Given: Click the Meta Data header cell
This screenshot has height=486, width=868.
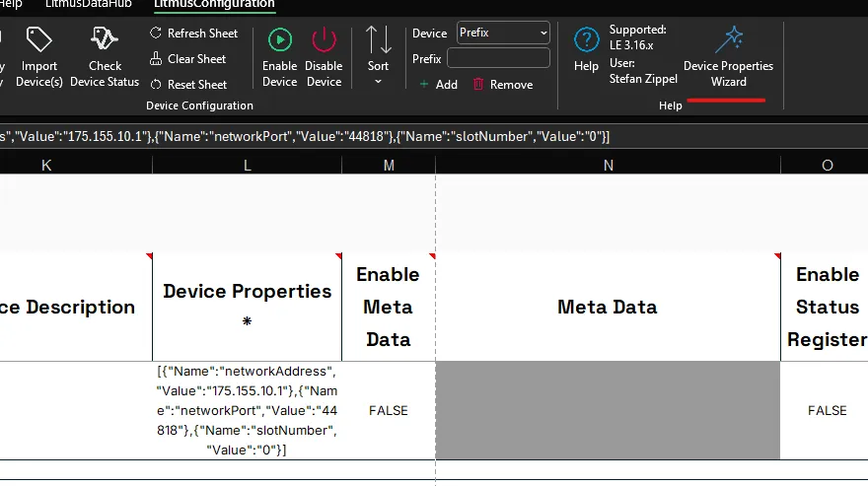Looking at the screenshot, I should point(608,307).
